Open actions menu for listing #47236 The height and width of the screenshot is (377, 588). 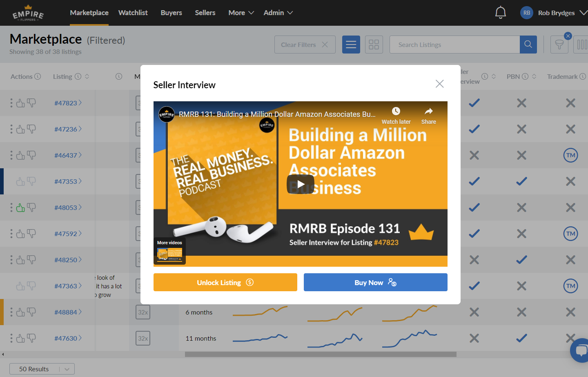[11, 129]
